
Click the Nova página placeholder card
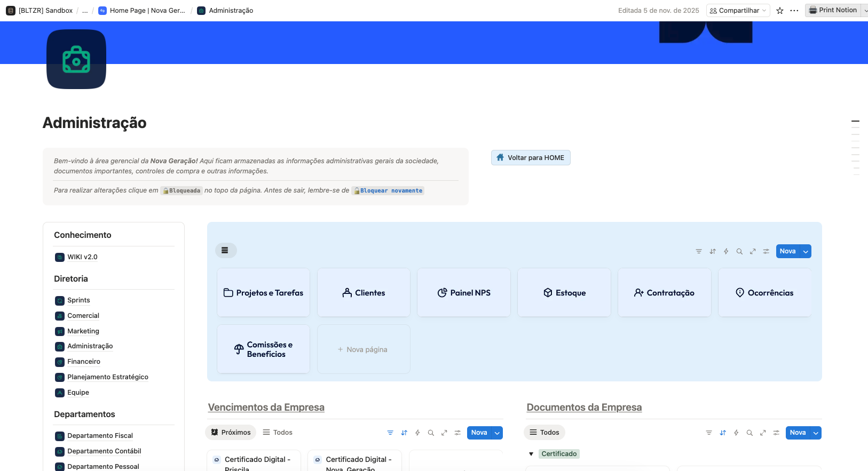point(364,349)
